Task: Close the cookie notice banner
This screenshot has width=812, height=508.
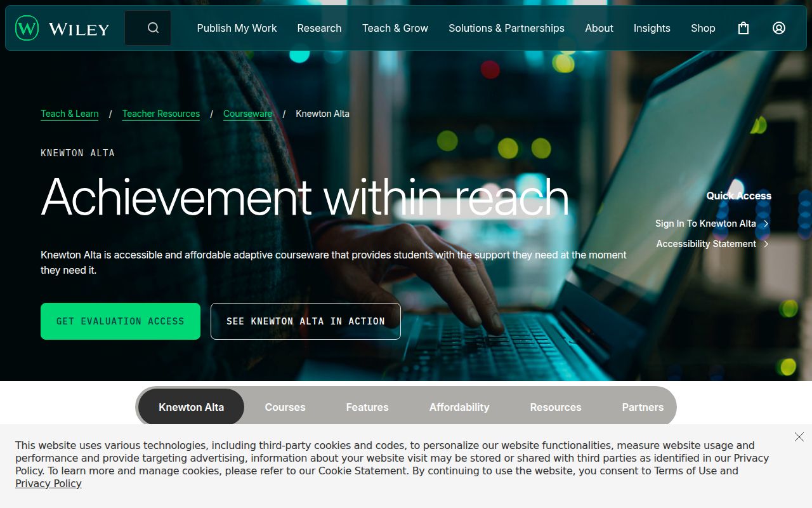Action: [799, 437]
